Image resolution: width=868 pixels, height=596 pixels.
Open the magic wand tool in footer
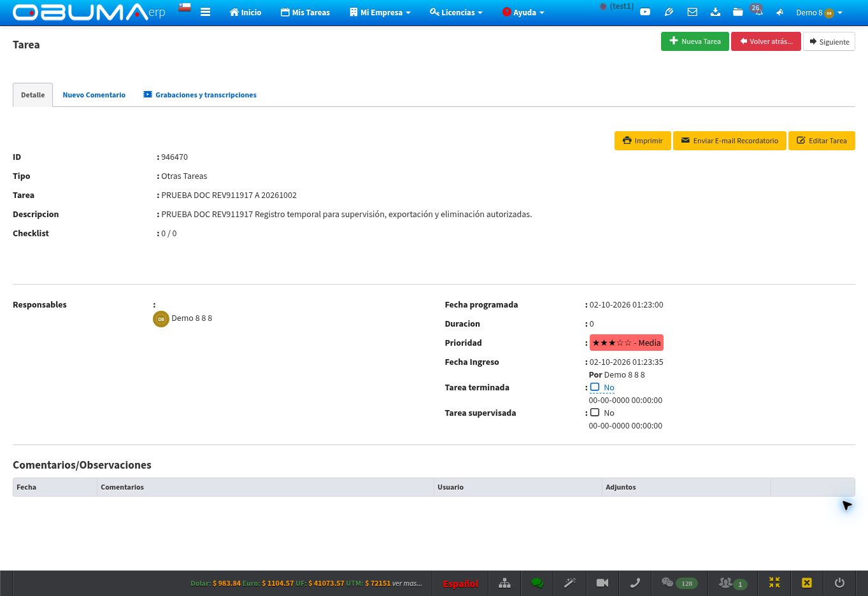[x=570, y=583]
